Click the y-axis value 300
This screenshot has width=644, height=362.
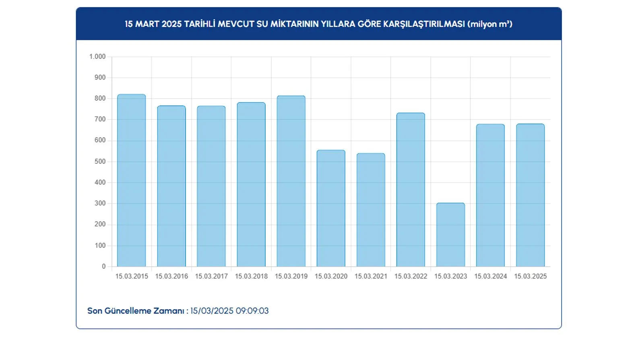[100, 204]
